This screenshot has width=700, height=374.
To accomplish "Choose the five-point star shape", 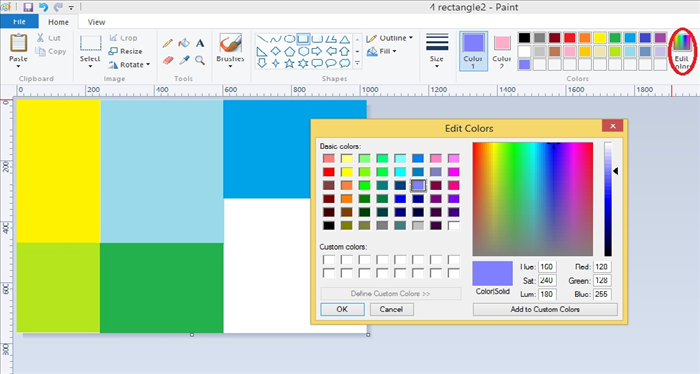I will click(289, 63).
